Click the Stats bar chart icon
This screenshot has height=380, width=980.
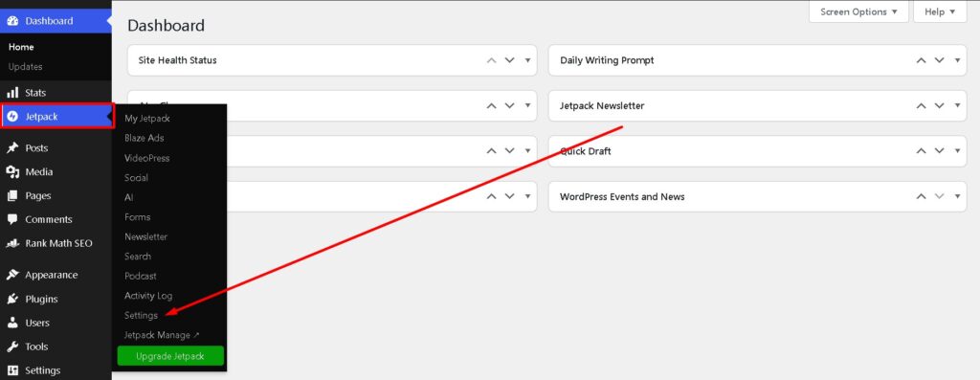point(12,93)
